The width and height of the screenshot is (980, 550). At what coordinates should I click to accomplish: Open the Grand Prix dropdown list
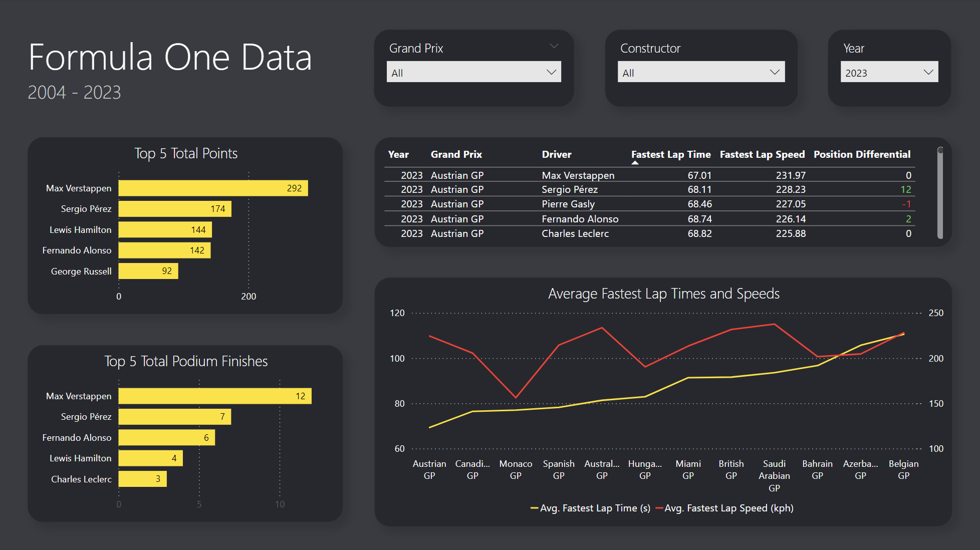tap(473, 73)
